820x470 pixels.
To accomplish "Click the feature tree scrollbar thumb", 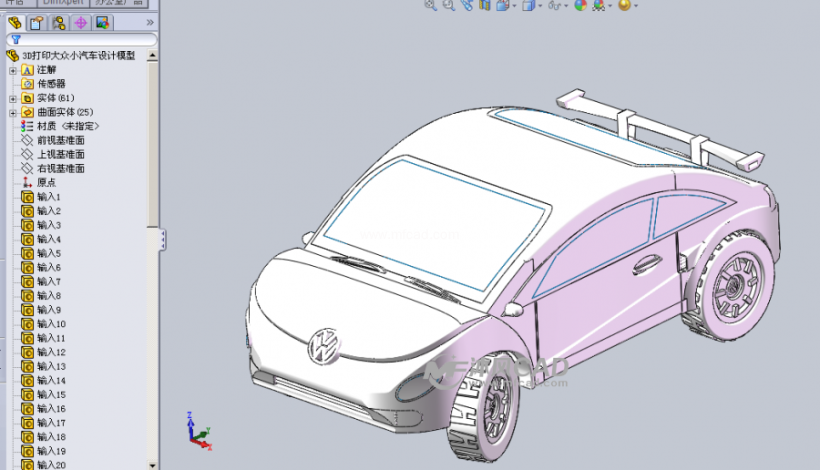I will (x=152, y=145).
